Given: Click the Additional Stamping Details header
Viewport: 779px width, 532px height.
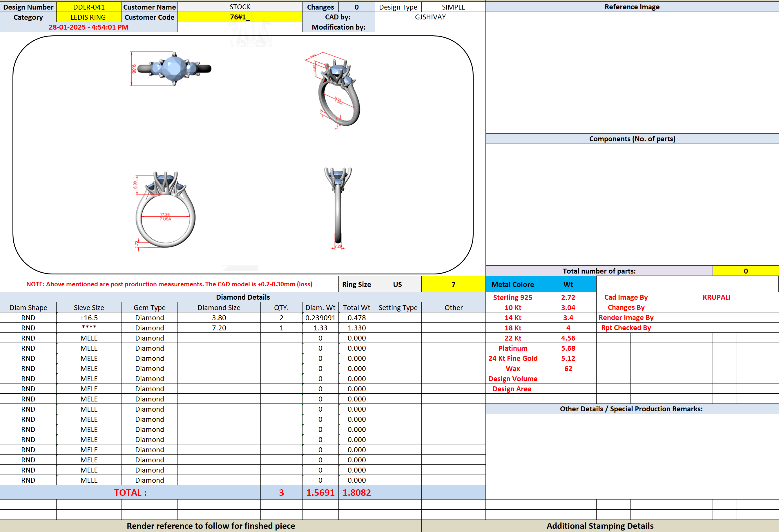Looking at the screenshot, I should pyautogui.click(x=600, y=526).
